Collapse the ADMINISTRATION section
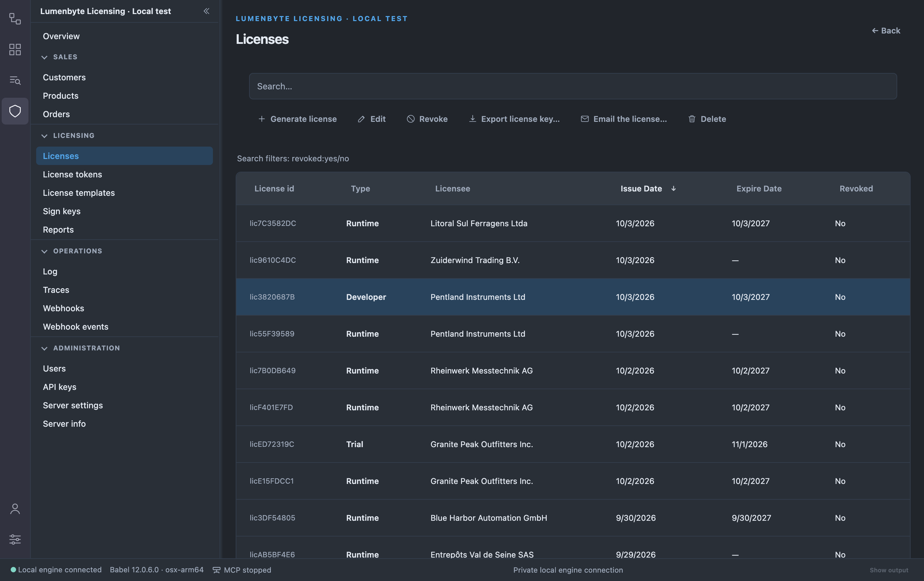This screenshot has height=581, width=924. pyautogui.click(x=45, y=348)
